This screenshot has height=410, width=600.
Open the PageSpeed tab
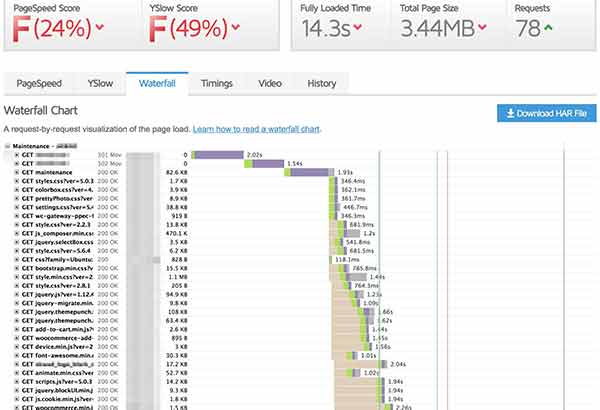coord(39,83)
